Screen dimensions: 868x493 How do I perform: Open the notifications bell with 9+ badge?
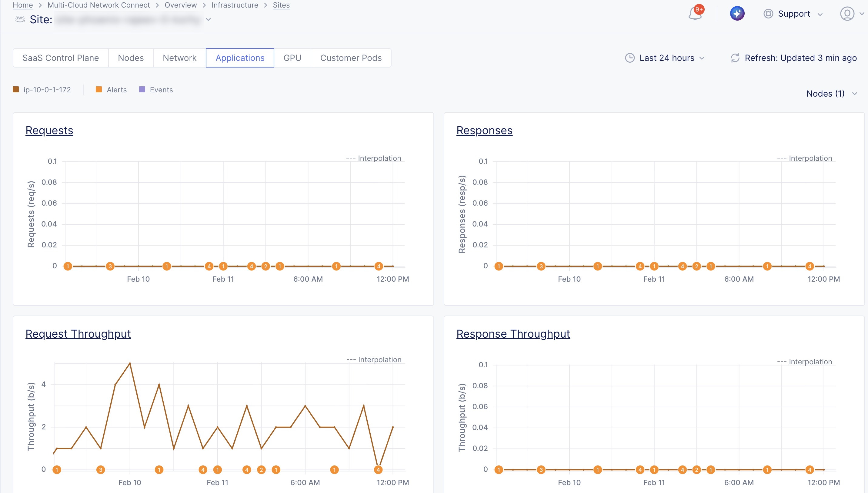click(695, 14)
